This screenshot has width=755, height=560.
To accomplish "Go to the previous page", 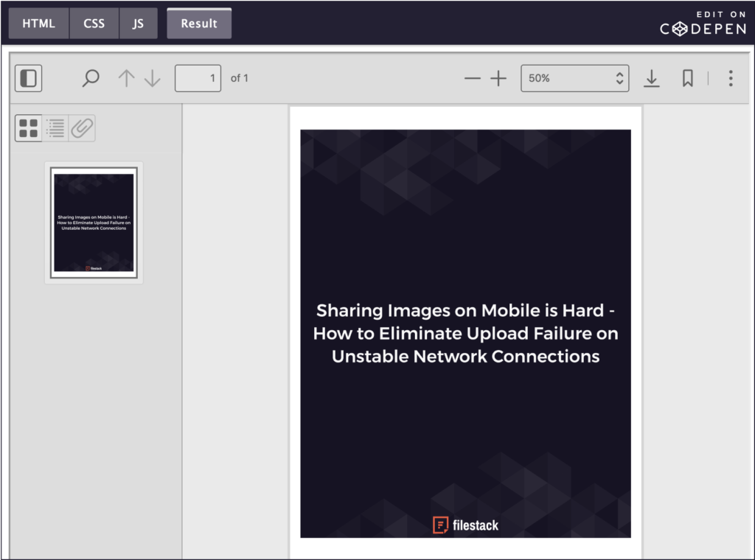I will pyautogui.click(x=125, y=77).
